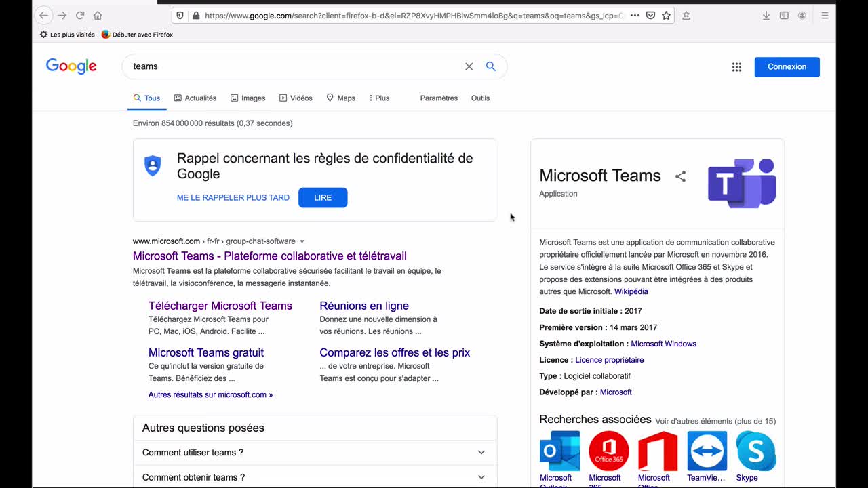Viewport: 868px width, 488px height.
Task: Open the Les plus visités bookmark
Action: pyautogui.click(x=67, y=35)
